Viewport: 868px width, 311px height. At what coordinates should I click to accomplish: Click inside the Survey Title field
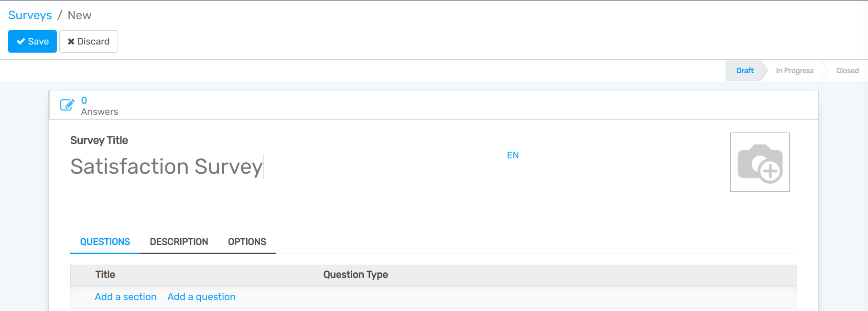pos(166,167)
